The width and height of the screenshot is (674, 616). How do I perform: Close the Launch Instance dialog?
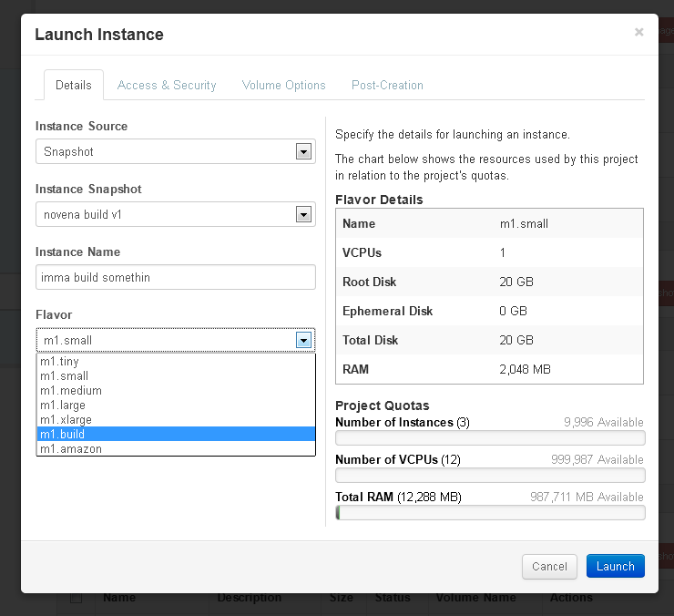(x=638, y=32)
